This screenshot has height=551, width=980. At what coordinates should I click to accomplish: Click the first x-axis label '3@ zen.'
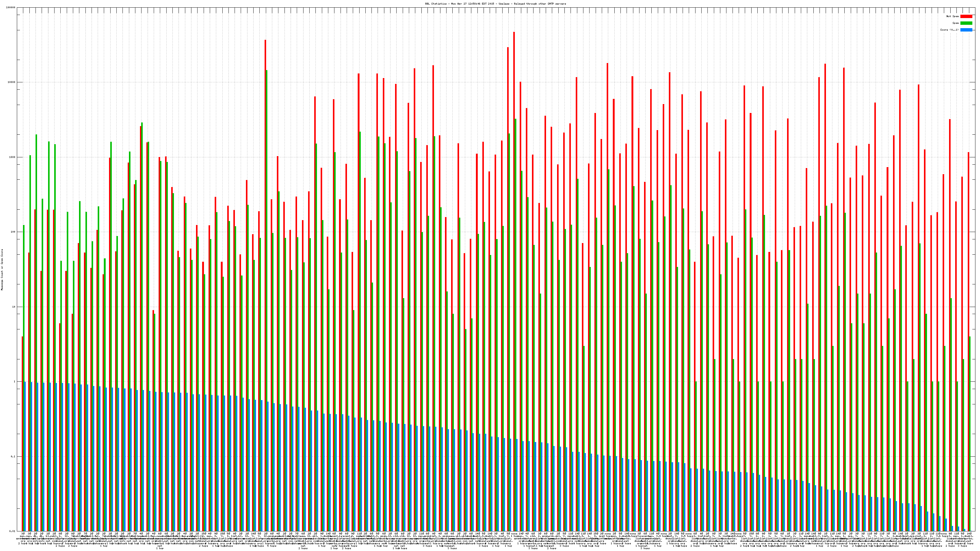pos(23,535)
